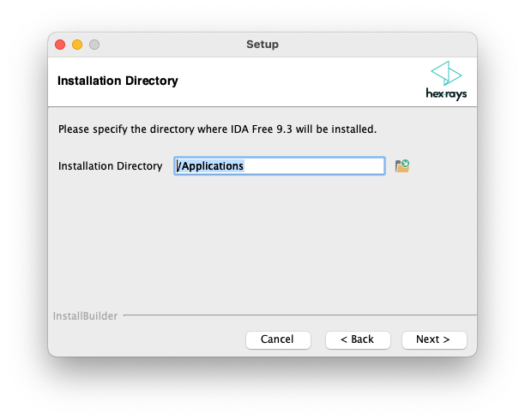Click the IDA Free 9.3 instruction text
This screenshot has height=420, width=525.
tap(217, 129)
